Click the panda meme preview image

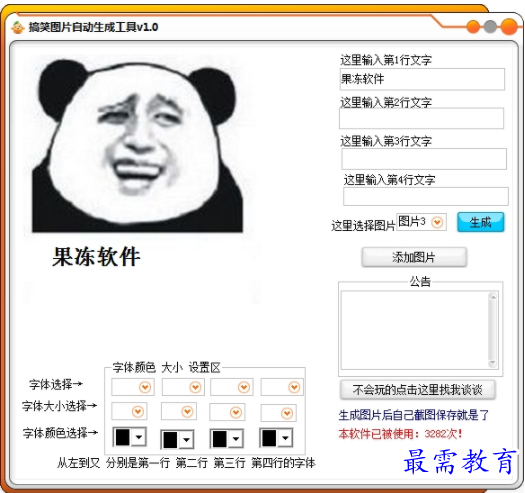(x=137, y=146)
